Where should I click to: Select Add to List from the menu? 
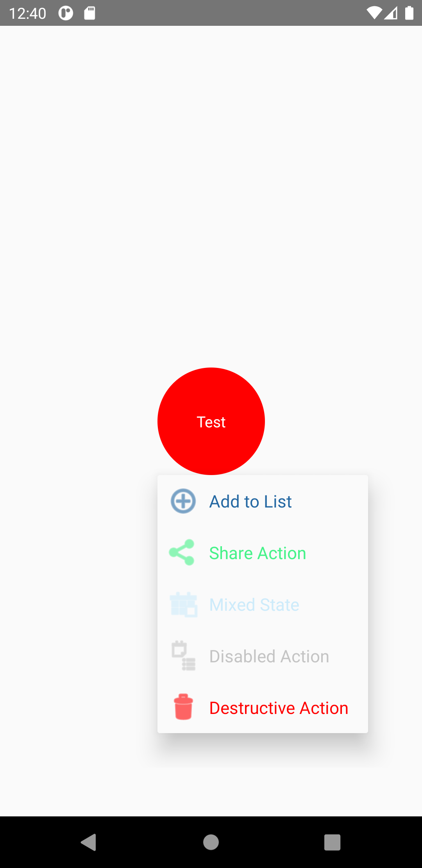point(250,501)
